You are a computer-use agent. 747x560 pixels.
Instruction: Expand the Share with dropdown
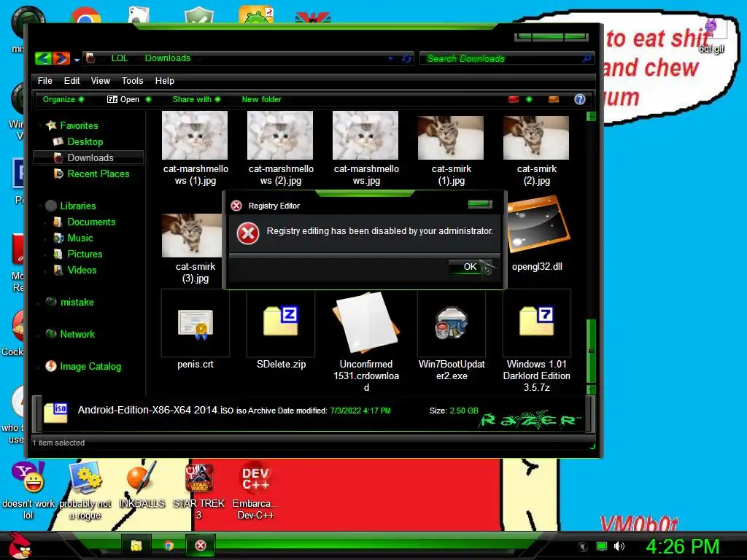[x=196, y=99]
